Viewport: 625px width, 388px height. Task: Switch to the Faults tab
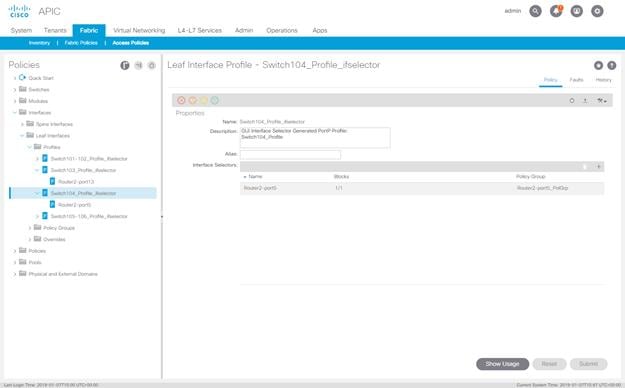coord(576,80)
